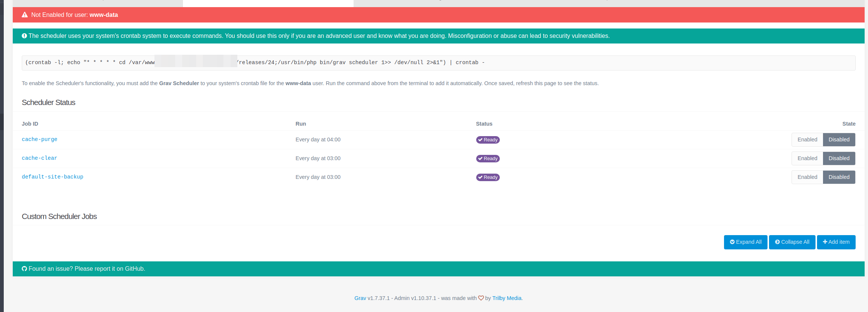Screen dimensions: 868x312
Task: Click the warning triangle icon in red banner
Action: (25, 15)
